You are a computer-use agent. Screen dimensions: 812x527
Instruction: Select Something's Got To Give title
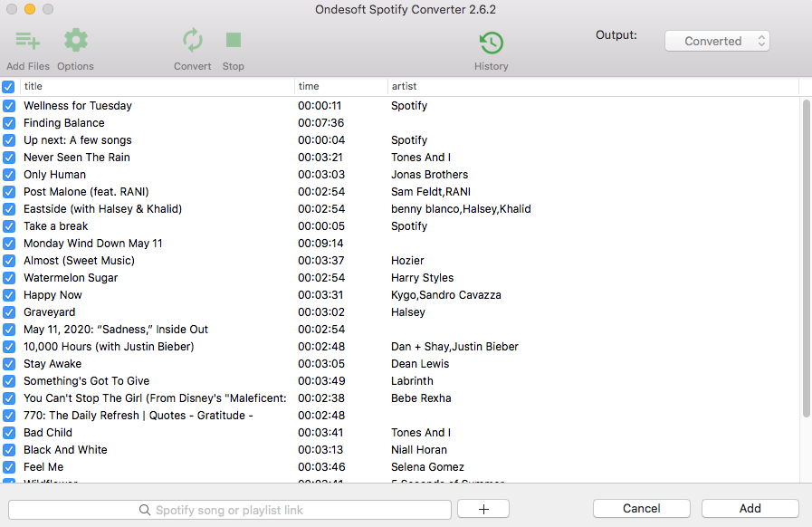[87, 381]
